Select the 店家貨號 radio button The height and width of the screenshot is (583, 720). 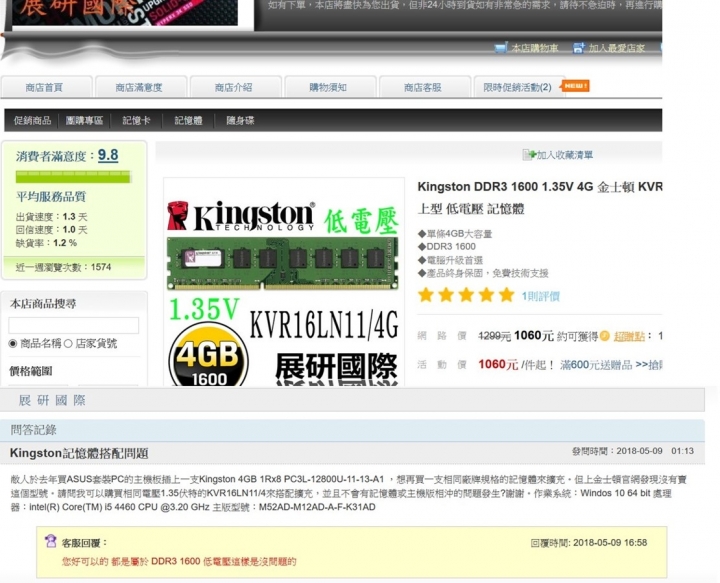[68, 343]
